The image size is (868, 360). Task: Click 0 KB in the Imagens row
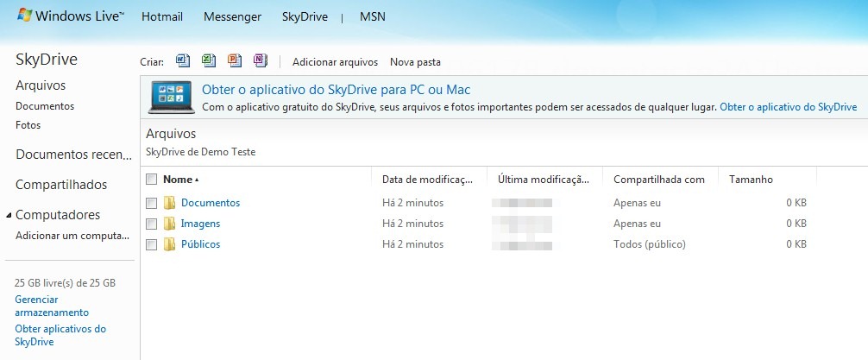click(x=796, y=224)
